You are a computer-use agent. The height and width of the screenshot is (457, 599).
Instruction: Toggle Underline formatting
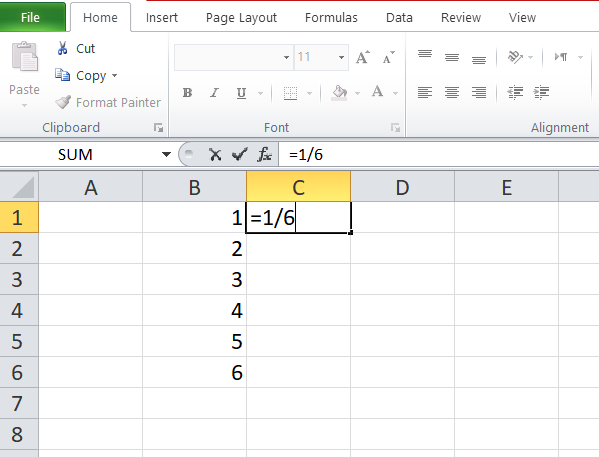[241, 93]
